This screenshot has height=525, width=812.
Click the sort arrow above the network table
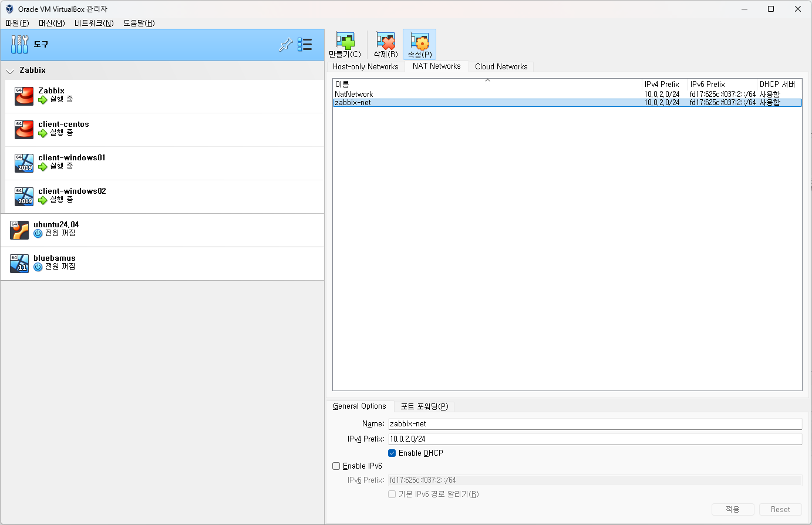tap(487, 80)
